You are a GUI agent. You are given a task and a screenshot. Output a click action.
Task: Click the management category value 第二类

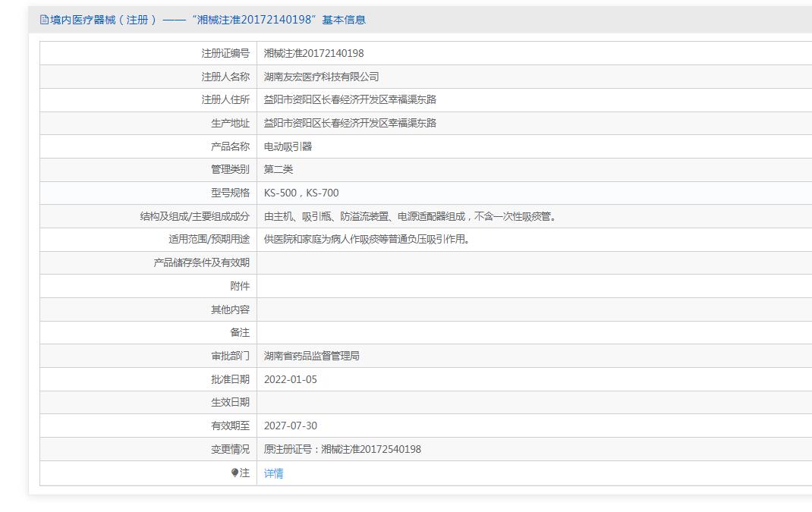279,169
